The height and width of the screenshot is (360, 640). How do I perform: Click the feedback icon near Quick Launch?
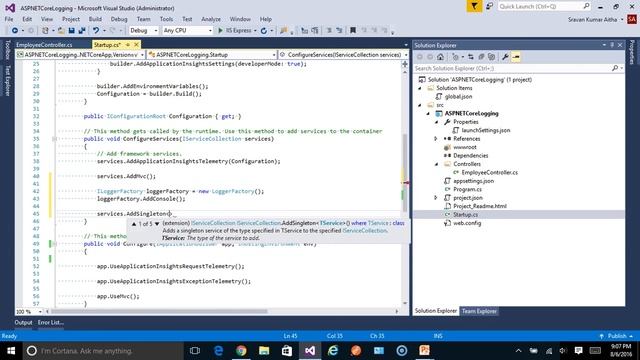pos(489,6)
